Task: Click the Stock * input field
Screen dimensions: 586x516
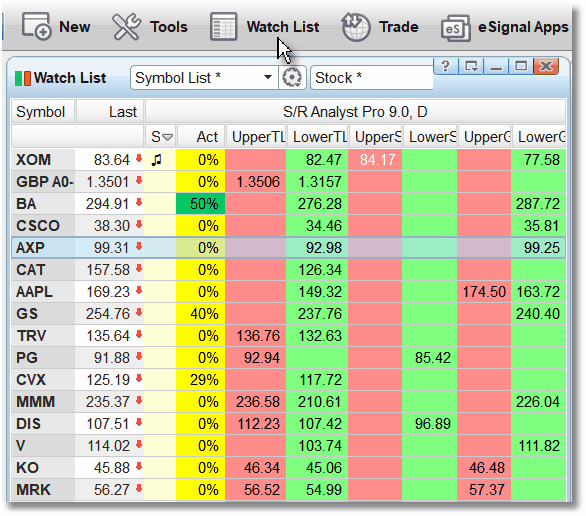Action: 371,78
